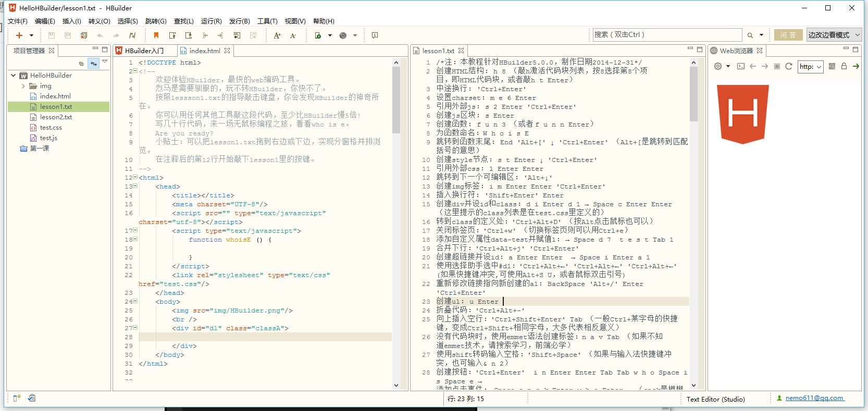
Task: Open dropdown arrow next to the New button
Action: pos(31,35)
